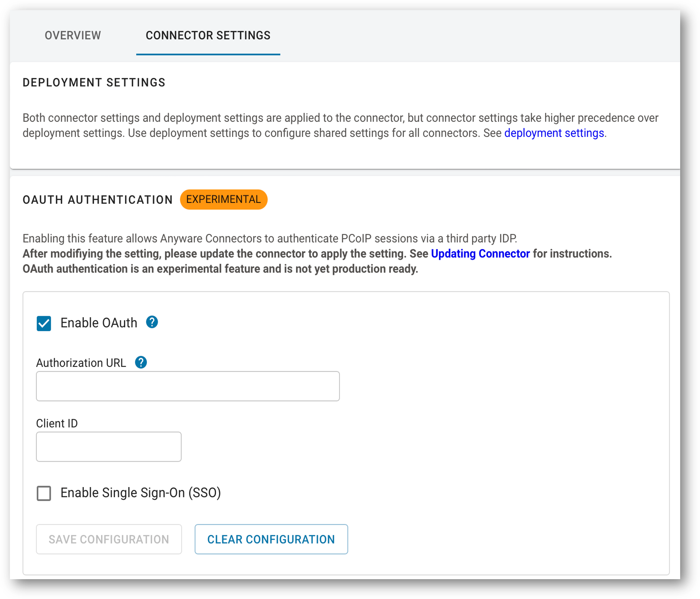
Task: Click the Deployment Settings heading
Action: [x=93, y=82]
